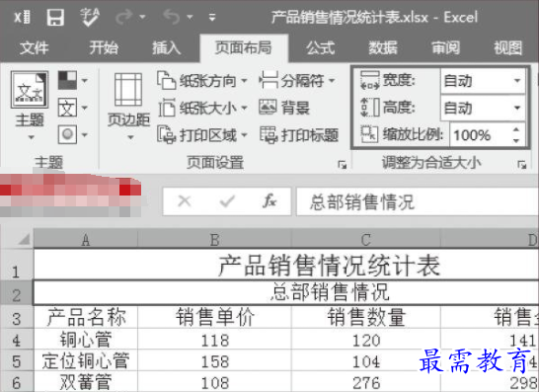Screen dimensions: 539x392
Task: Open the redo history dropdown arrow
Action: (x=142, y=17)
